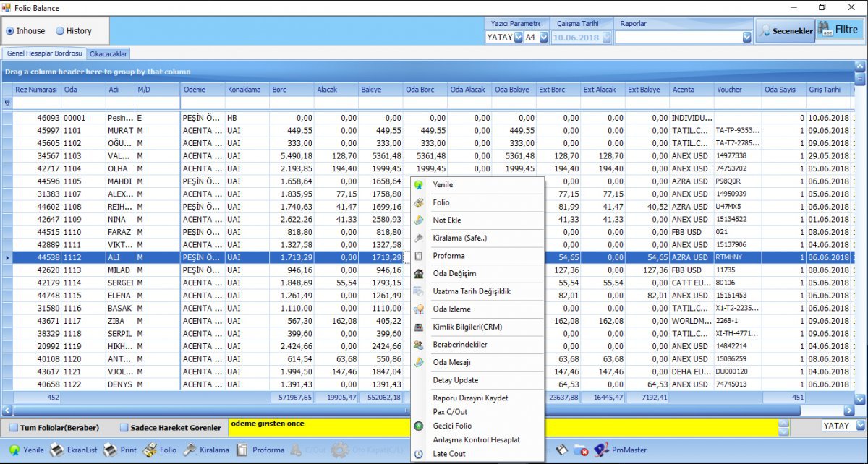The height and width of the screenshot is (464, 868).
Task: Select the History radio button
Action: click(x=60, y=31)
